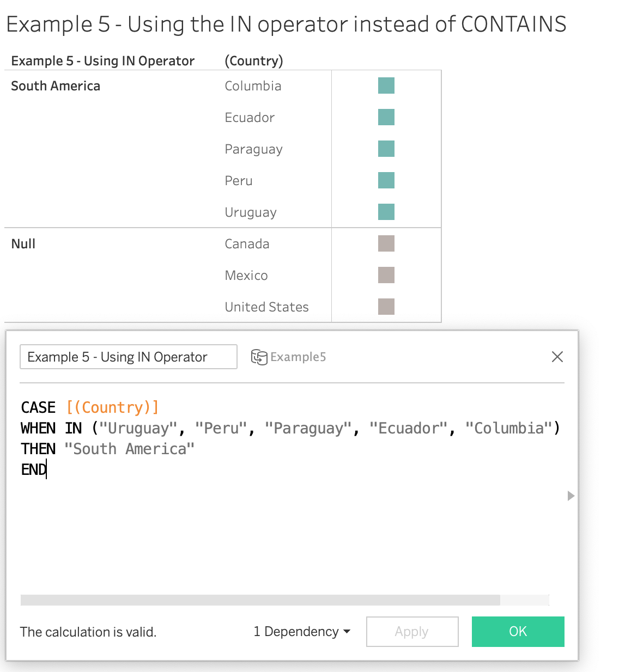The width and height of the screenshot is (619, 672).
Task: Click the OK button
Action: point(518,632)
